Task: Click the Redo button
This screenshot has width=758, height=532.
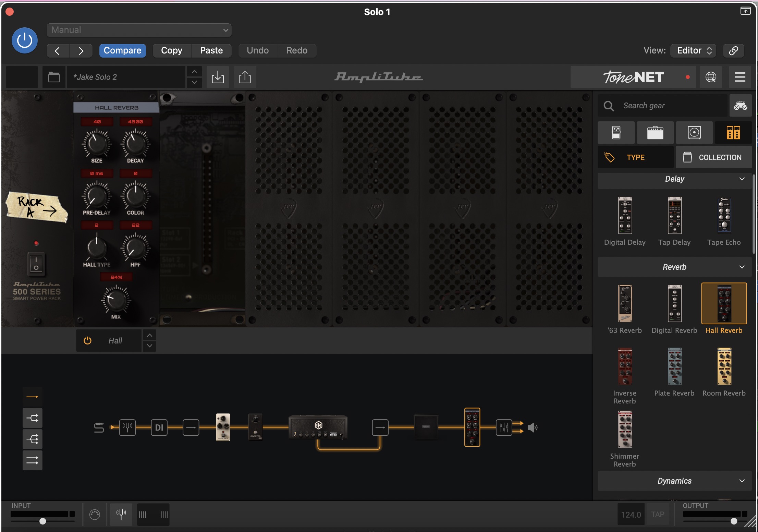Action: (297, 50)
